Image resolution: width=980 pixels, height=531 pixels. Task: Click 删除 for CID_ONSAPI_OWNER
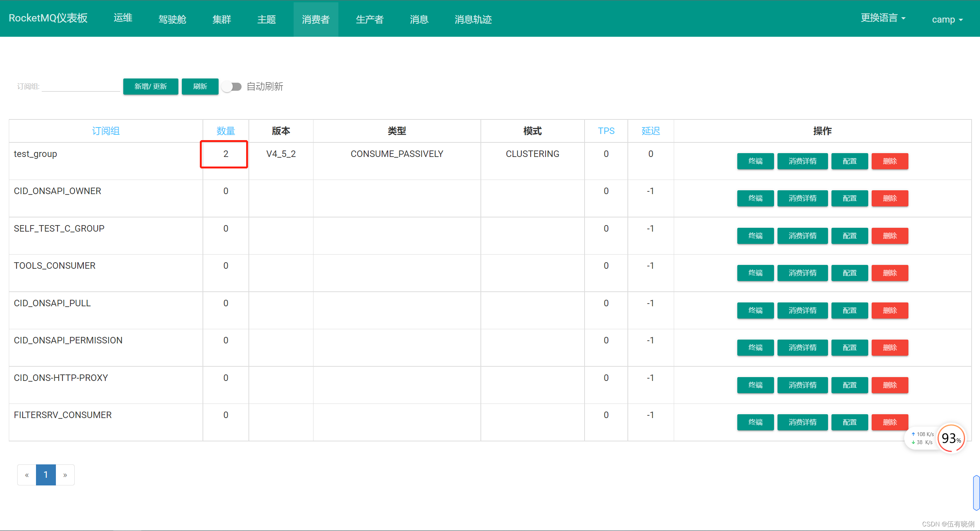pyautogui.click(x=890, y=198)
